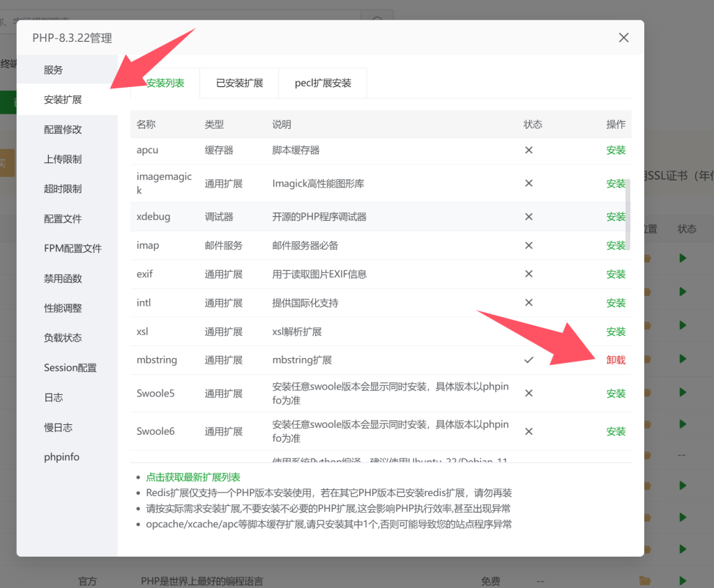This screenshot has height=588, width=714.
Task: Click the 类型 column header
Action: (214, 124)
